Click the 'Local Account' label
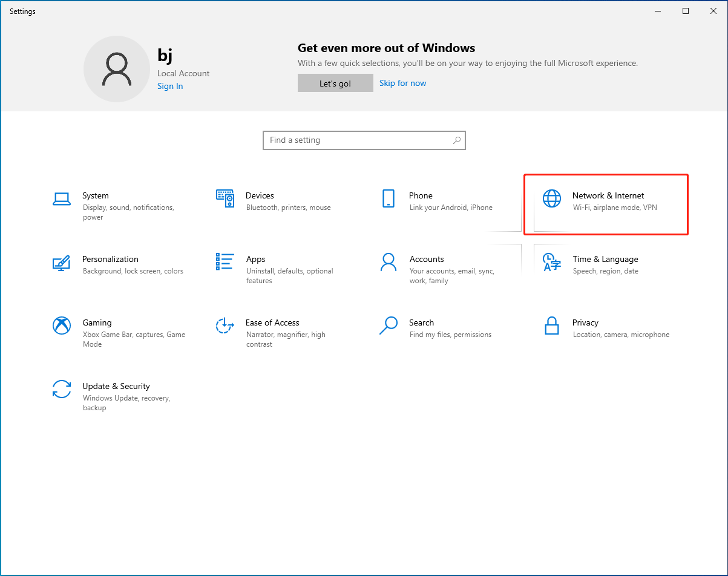The width and height of the screenshot is (728, 576). click(183, 74)
